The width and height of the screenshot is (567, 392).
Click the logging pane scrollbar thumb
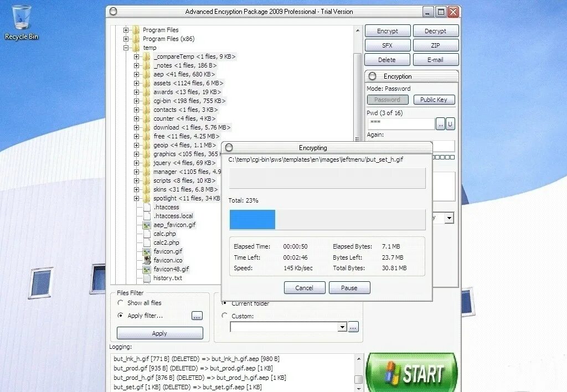point(358,379)
